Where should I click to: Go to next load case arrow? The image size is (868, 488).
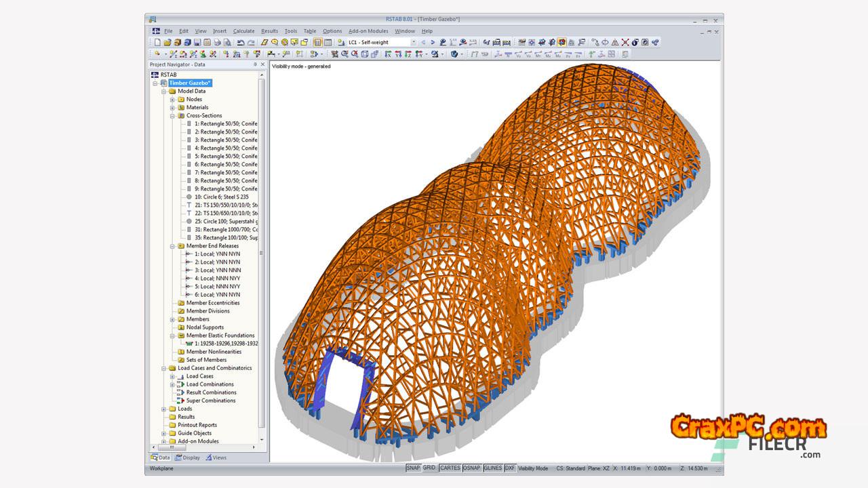433,42
